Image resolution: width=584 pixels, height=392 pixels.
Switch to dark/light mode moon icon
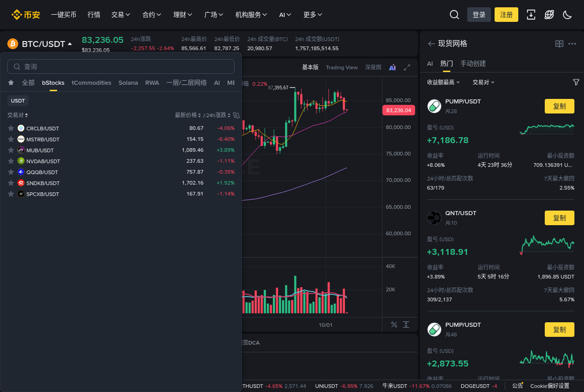(567, 15)
